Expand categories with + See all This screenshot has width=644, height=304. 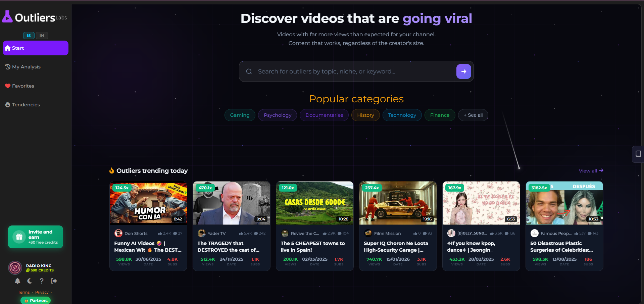(x=473, y=115)
